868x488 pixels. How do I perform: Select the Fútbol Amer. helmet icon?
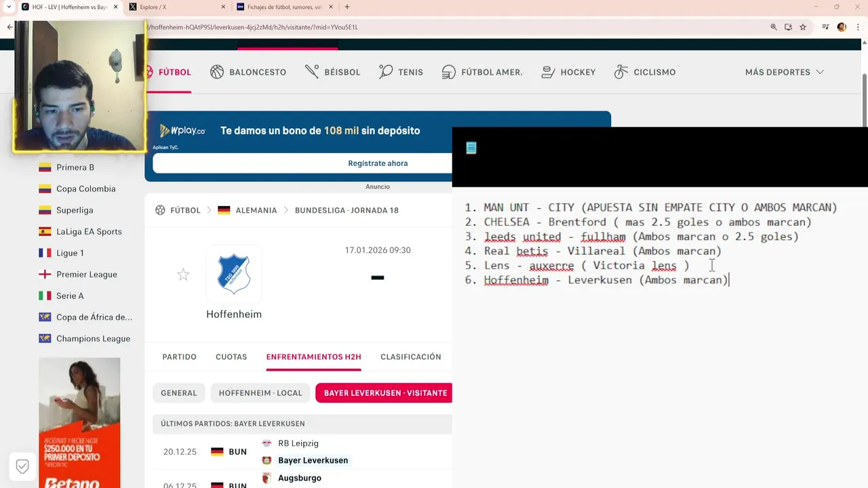pyautogui.click(x=448, y=72)
